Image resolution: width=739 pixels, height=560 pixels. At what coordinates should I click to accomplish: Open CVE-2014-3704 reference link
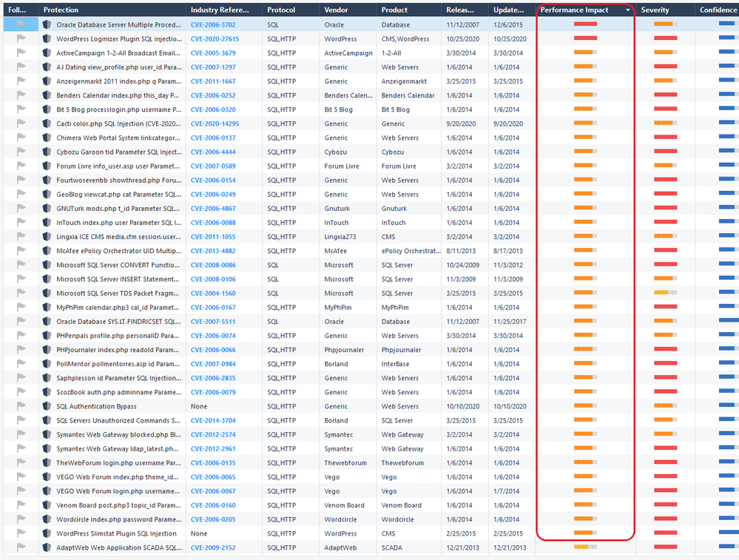click(x=213, y=420)
